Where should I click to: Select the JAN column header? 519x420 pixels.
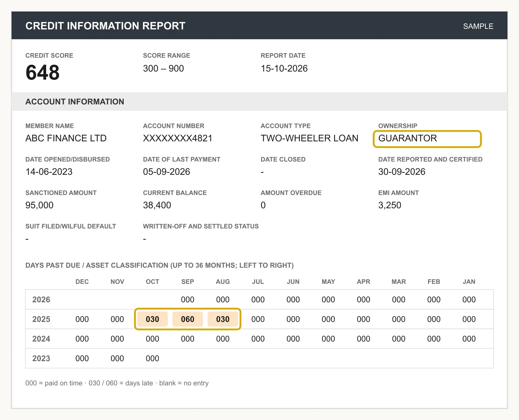[469, 282]
